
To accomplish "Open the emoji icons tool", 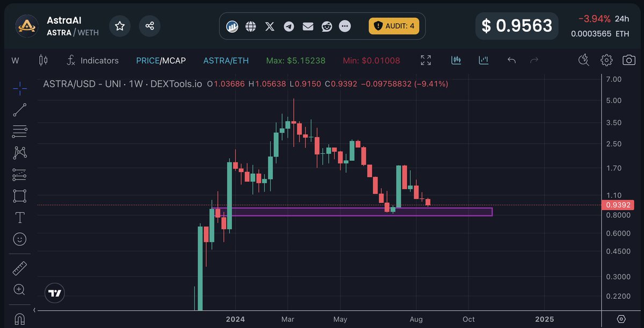I will coord(20,239).
